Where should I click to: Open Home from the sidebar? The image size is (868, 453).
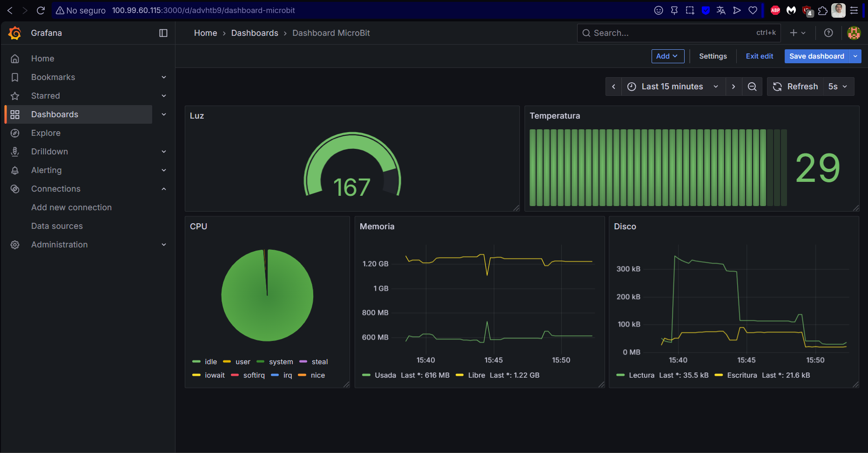click(x=43, y=59)
